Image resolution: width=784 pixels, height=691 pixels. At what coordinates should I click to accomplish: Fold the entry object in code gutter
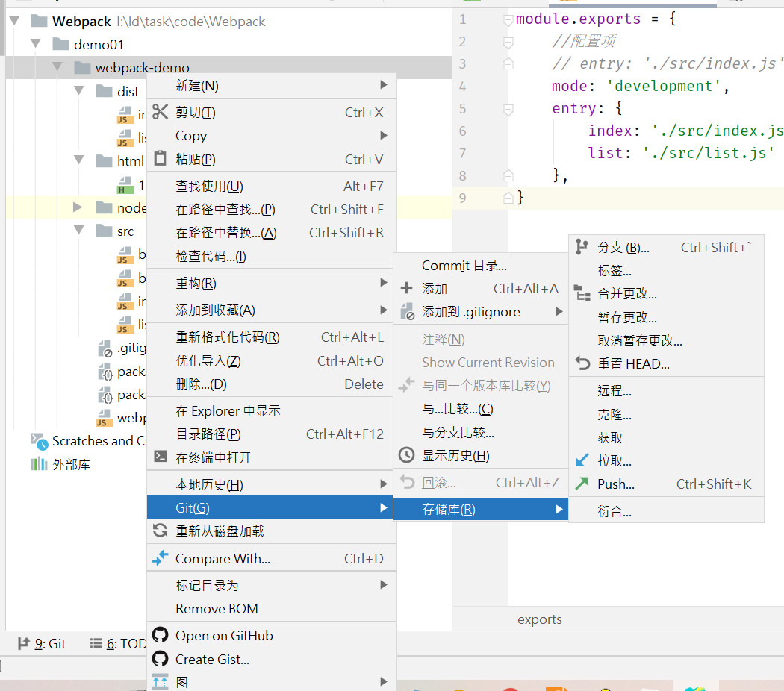coord(508,108)
